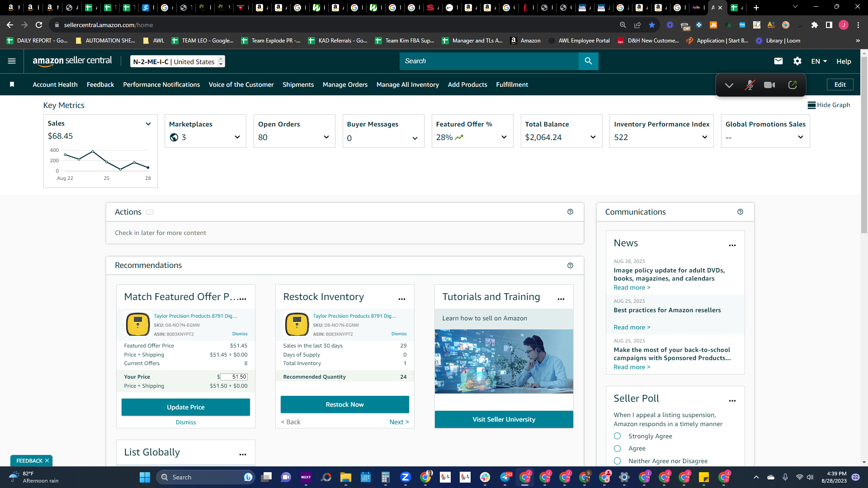
Task: Open the messages envelope icon
Action: pos(778,61)
